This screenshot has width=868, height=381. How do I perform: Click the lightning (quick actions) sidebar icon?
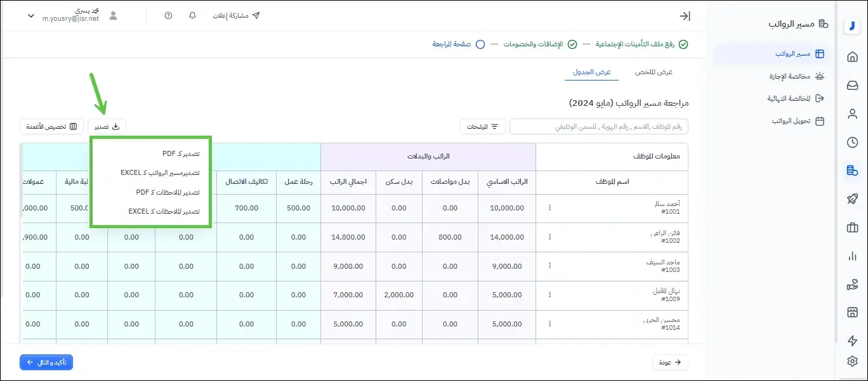point(852,340)
